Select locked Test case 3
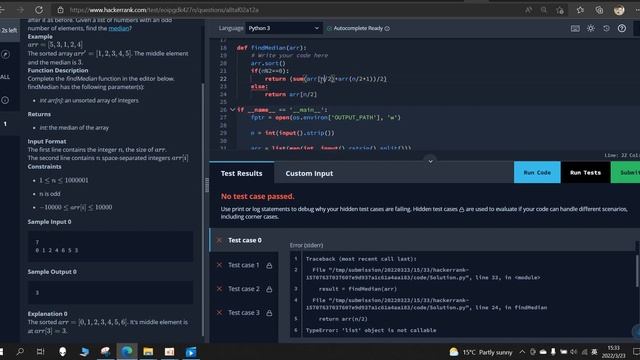Screen dimensions: 640x360 244,313
